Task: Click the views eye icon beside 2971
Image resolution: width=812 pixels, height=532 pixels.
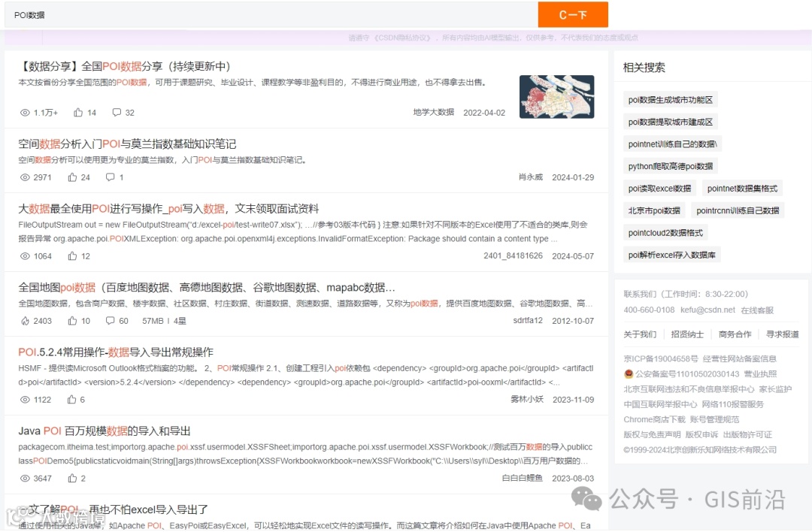Action: click(25, 177)
